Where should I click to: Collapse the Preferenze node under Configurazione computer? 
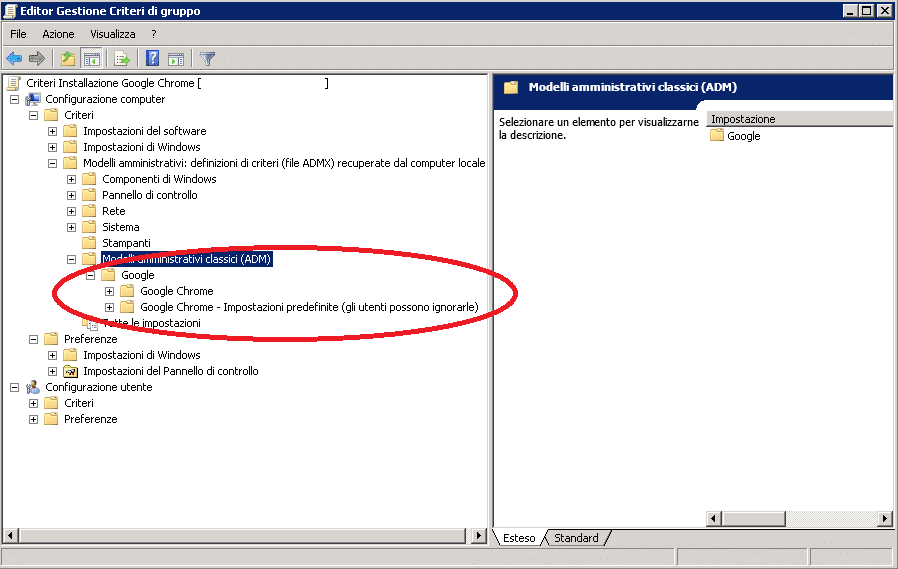pyautogui.click(x=34, y=339)
